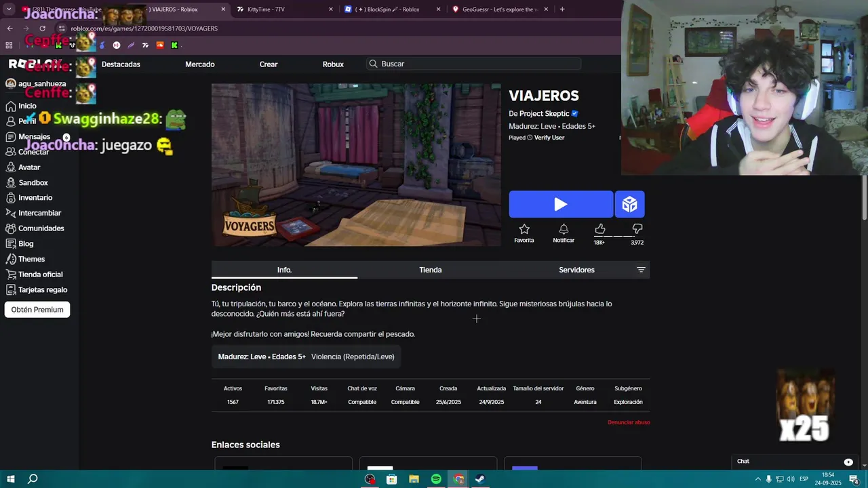
Task: Click the Aventura genre value
Action: [x=585, y=402]
